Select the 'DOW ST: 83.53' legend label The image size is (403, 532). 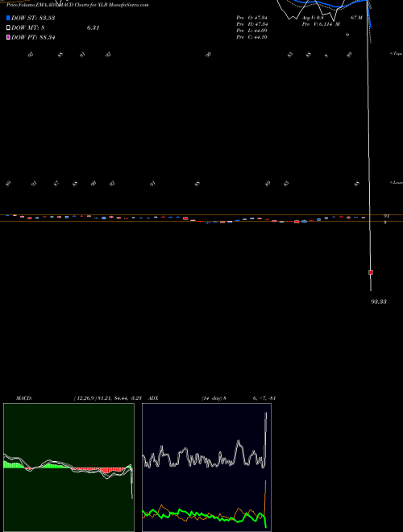[x=33, y=18]
